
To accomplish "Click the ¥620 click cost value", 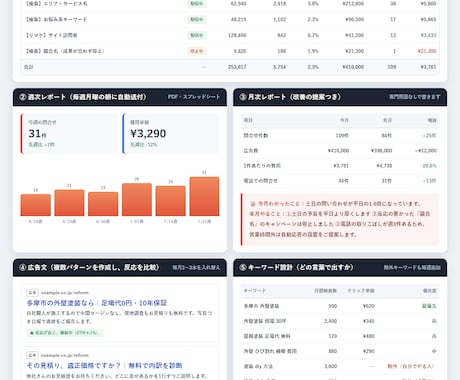I will pos(369,306).
